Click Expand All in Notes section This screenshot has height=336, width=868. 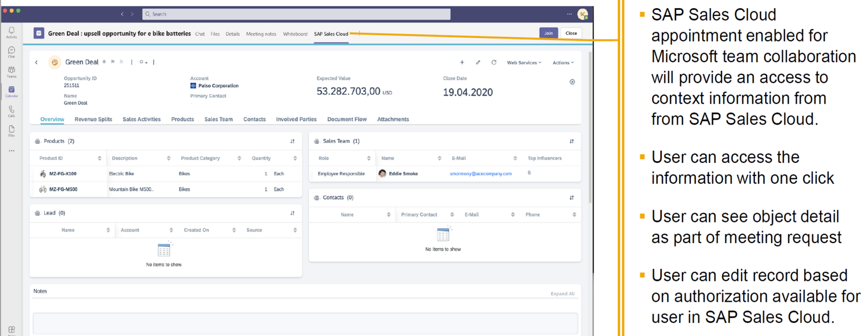[x=562, y=294]
